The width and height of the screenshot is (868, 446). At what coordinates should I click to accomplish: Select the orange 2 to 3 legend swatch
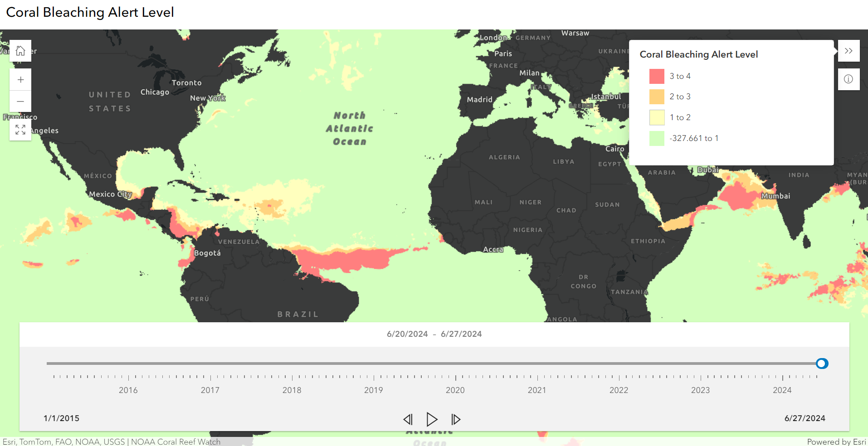657,97
